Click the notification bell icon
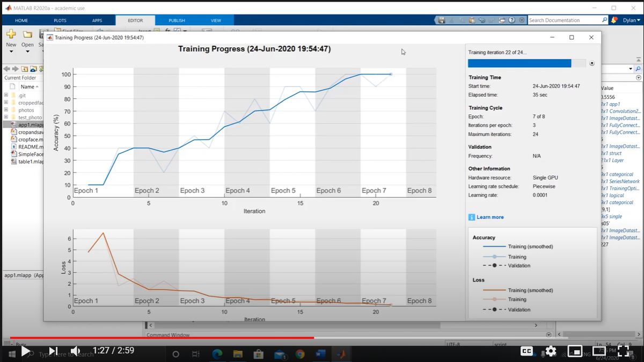 (614, 20)
